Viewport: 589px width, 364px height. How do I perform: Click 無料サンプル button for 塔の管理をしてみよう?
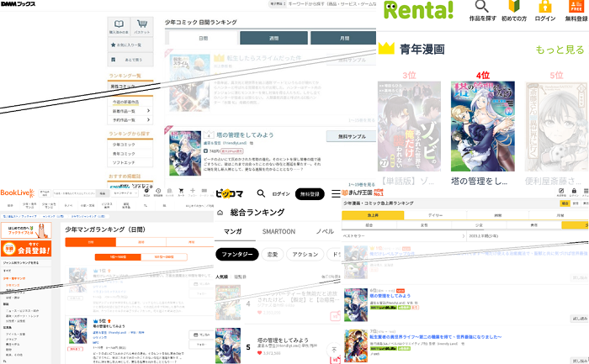(x=352, y=136)
